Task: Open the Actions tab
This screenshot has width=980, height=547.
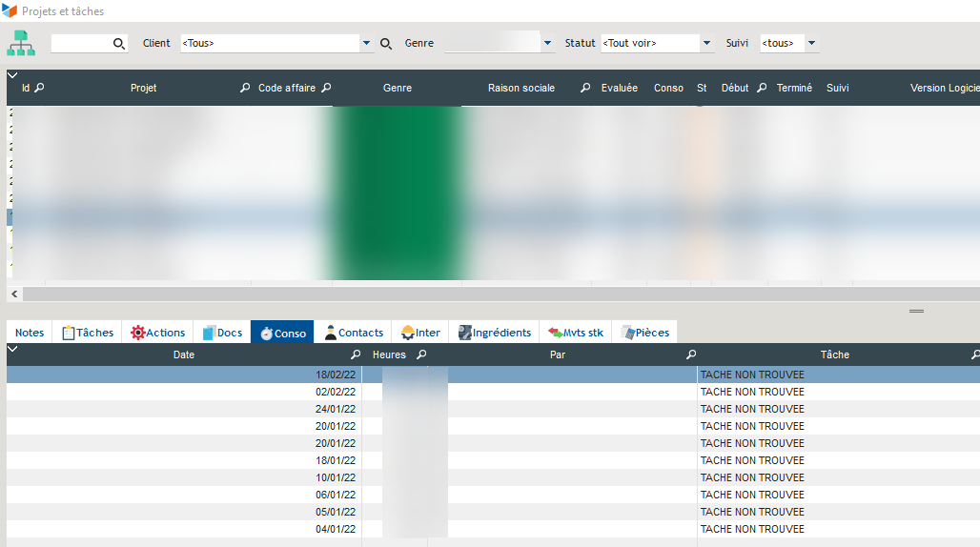Action: (157, 333)
